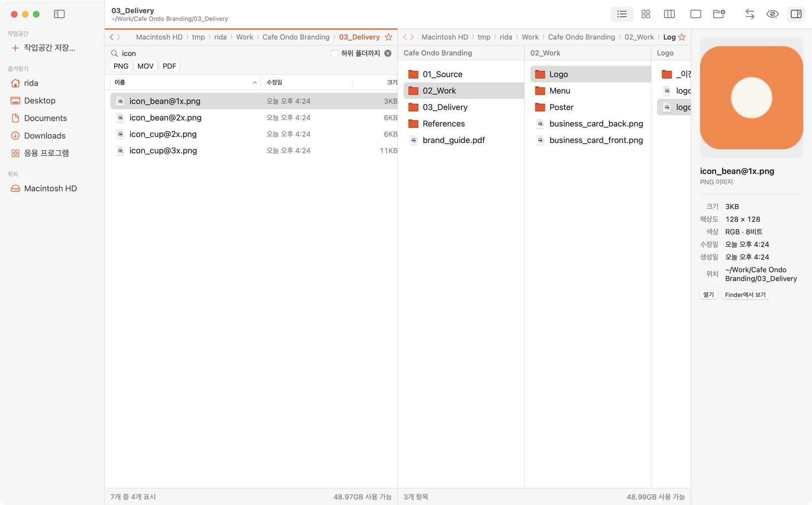
Task: Select Logo folder in 02_Work column
Action: tap(591, 74)
